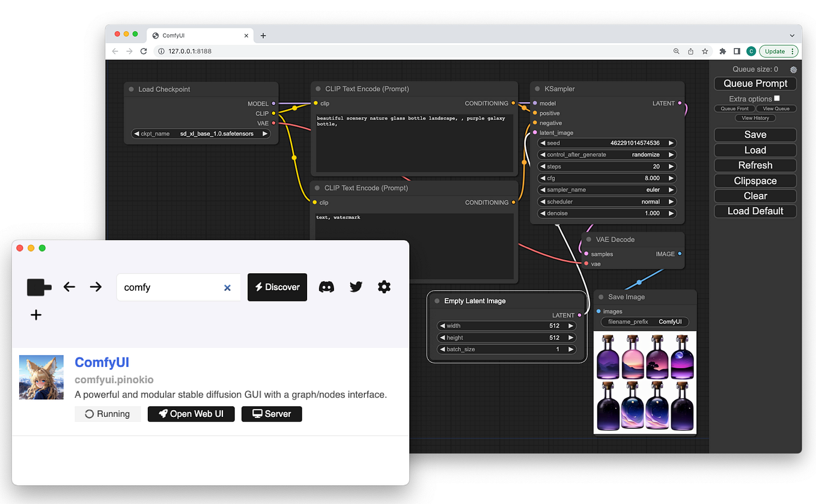
Task: Click the Pinokio logo icon
Action: [38, 287]
